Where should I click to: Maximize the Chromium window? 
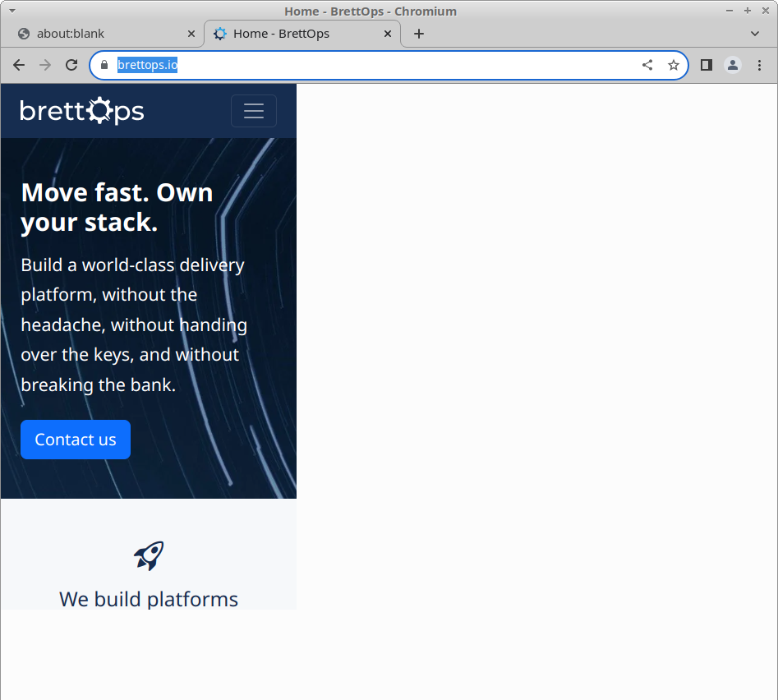tap(748, 11)
